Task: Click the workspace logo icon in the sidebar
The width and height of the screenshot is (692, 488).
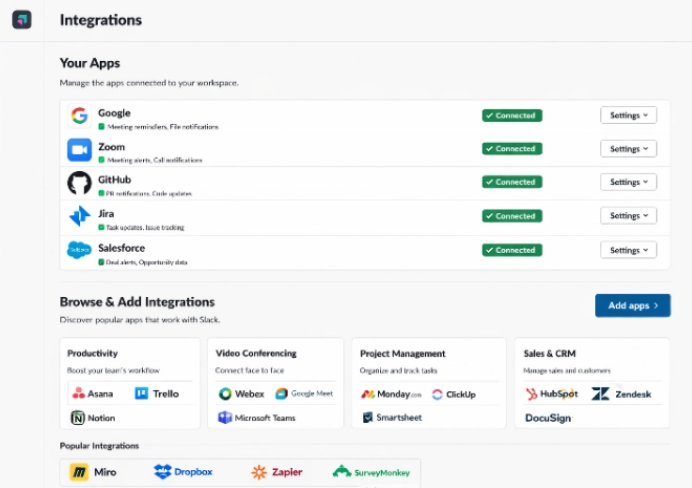Action: pyautogui.click(x=22, y=19)
